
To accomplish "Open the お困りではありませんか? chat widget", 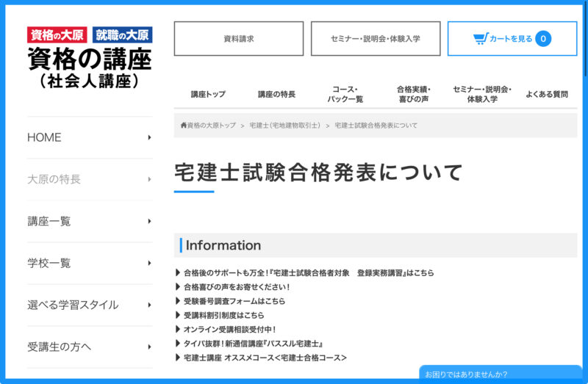I will click(x=500, y=374).
